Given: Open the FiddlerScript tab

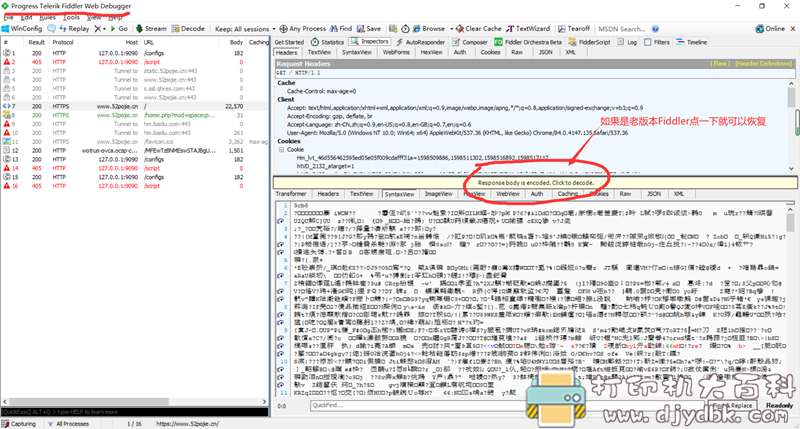Looking at the screenshot, I should (x=589, y=42).
